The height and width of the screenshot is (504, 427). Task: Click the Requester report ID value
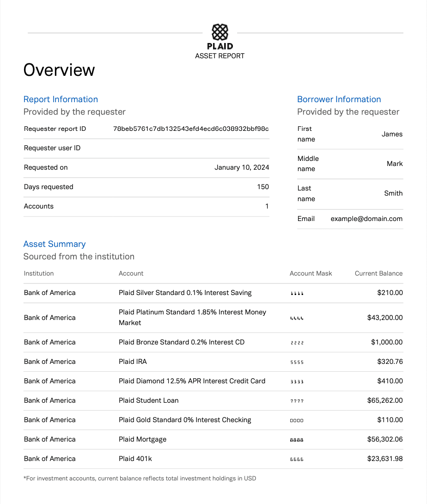(190, 129)
